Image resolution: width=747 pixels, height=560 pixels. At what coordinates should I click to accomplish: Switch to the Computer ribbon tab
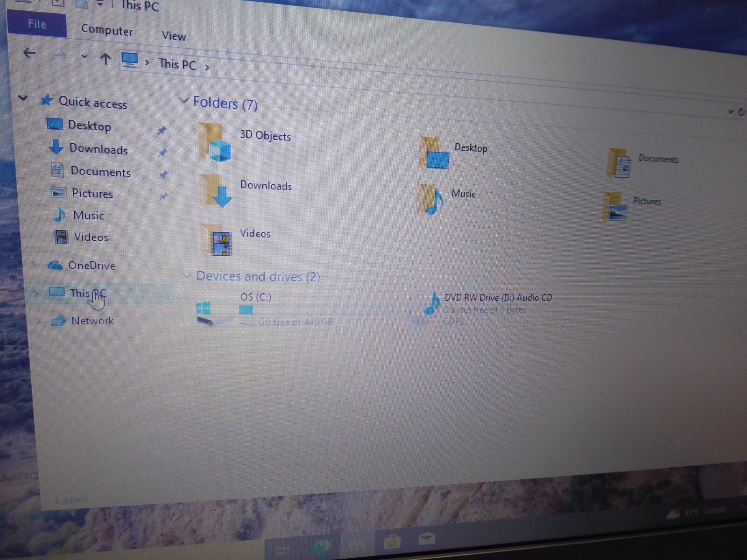pos(107,30)
